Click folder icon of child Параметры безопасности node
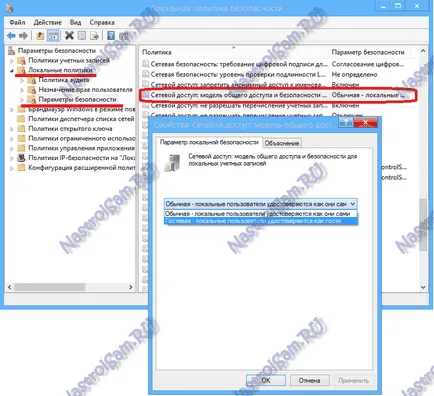The width and height of the screenshot is (434, 396). 32,99
